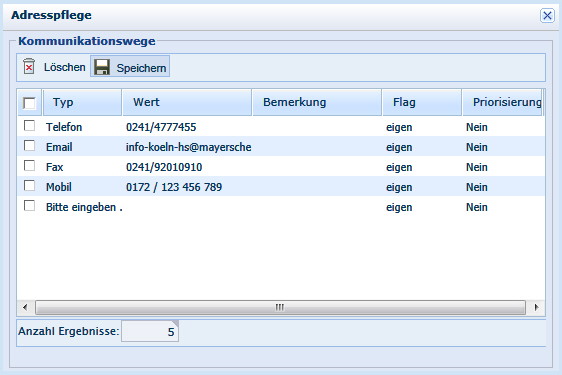Click the floppy disk Speichern icon
This screenshot has width=562, height=375.
pos(102,67)
